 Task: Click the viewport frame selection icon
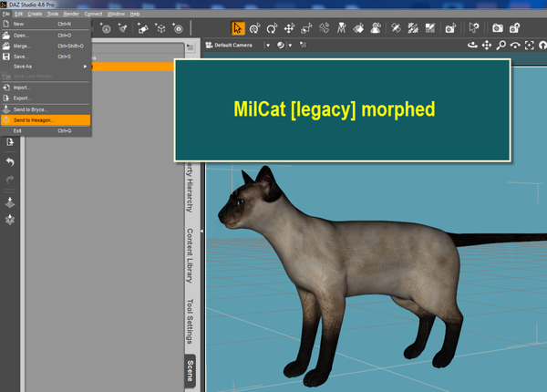(529, 45)
